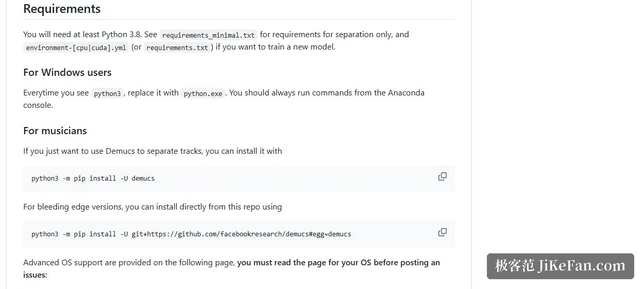
Task: Click the JiKeFan.com watermark badge
Action: click(x=561, y=266)
